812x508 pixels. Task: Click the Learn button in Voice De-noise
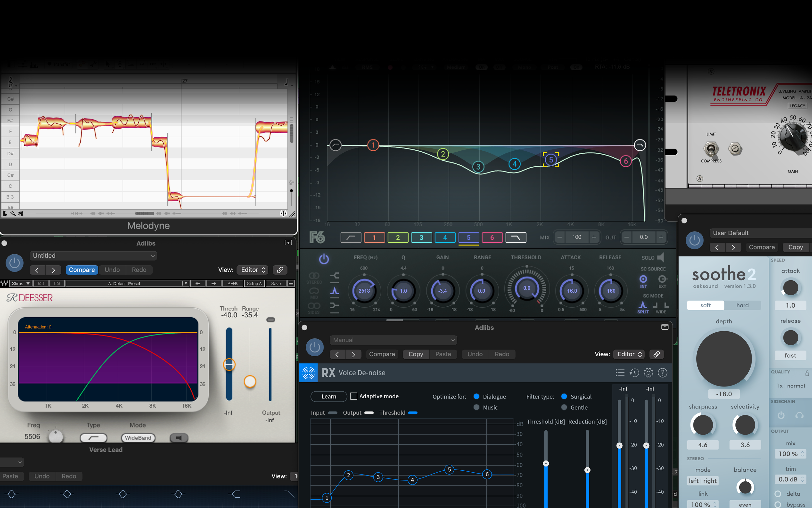[x=329, y=397]
